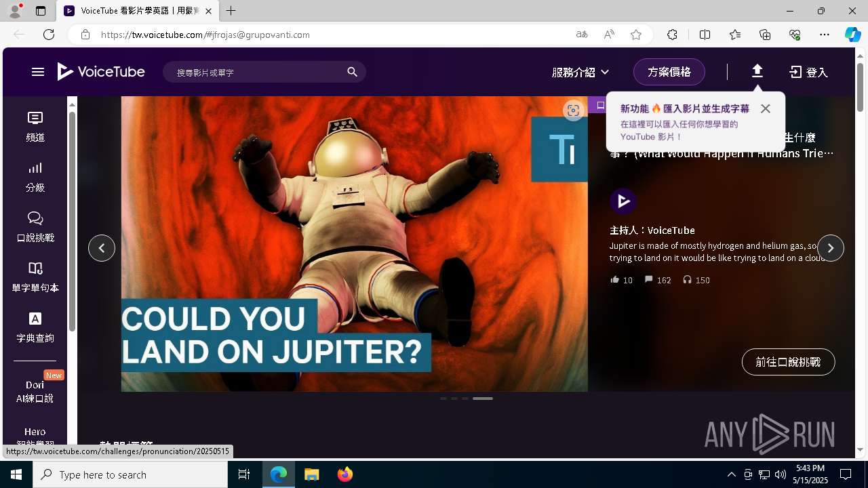The width and height of the screenshot is (868, 488).
Task: Click the taskbar search box
Action: (130, 474)
